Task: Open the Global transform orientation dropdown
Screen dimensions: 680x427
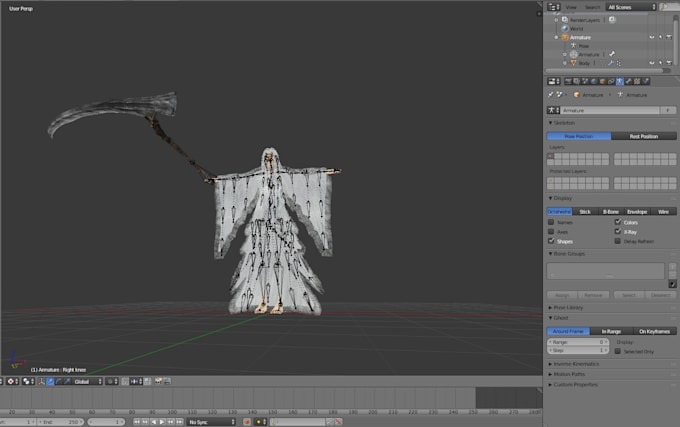Action: pos(86,381)
